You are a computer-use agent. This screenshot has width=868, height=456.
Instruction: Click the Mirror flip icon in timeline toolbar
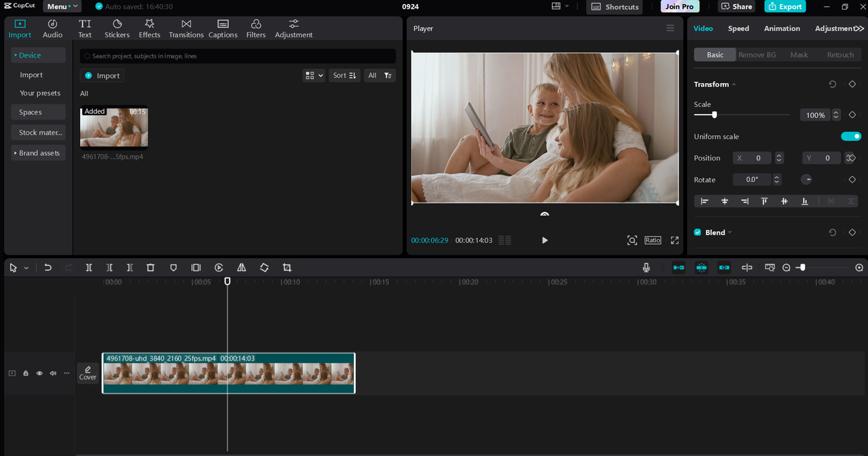coord(241,268)
